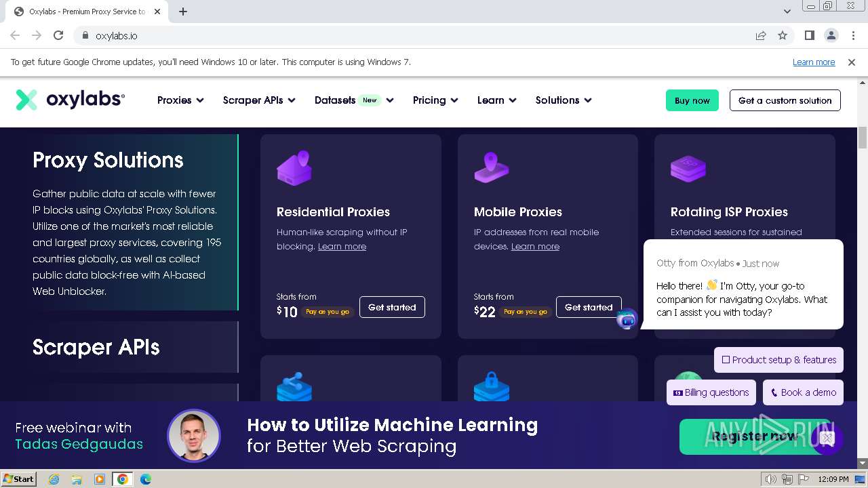Click the Oxylabs logo
This screenshot has width=868, height=488.
(71, 100)
